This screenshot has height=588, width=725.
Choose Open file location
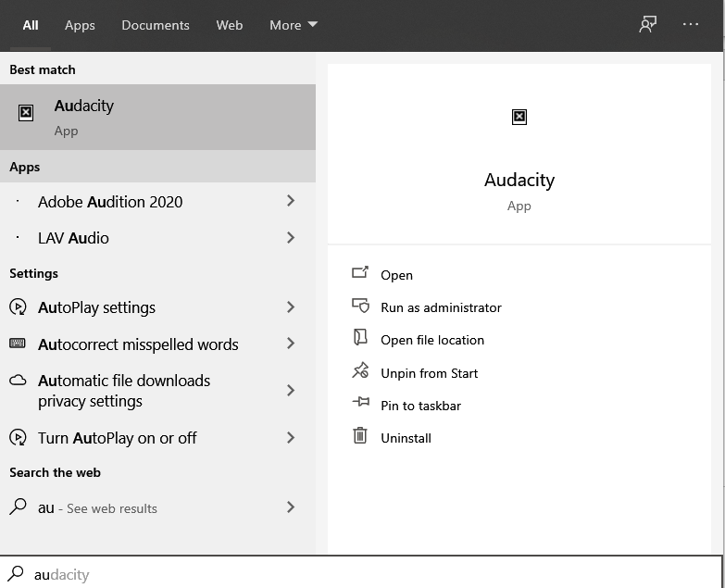[x=432, y=340]
